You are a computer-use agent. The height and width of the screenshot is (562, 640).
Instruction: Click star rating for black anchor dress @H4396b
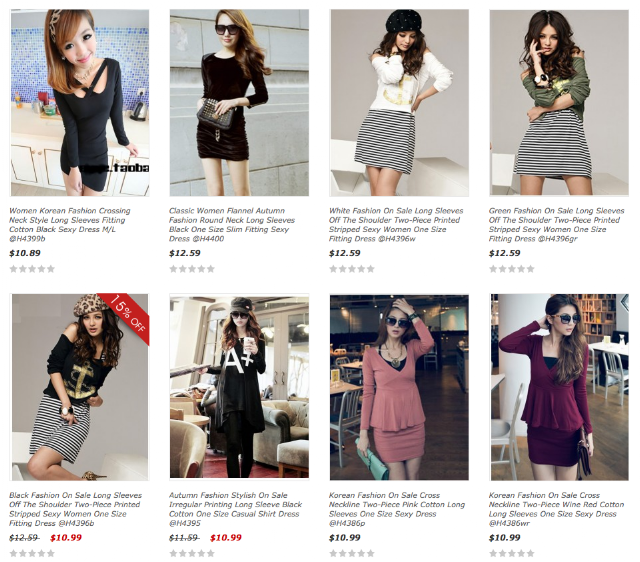32,553
